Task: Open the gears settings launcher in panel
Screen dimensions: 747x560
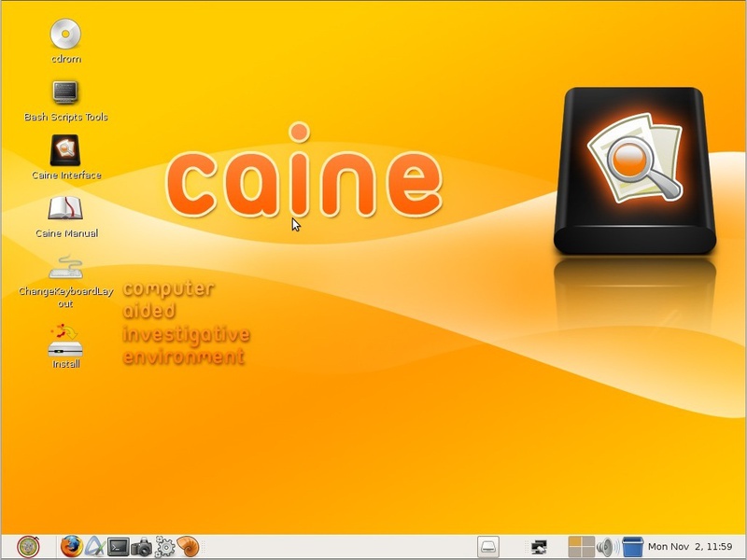Action: pyautogui.click(x=165, y=547)
